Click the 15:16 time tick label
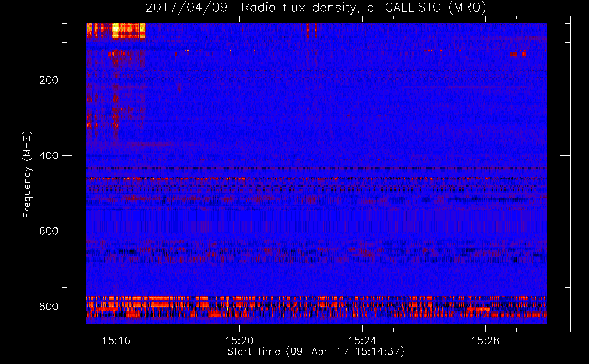Screen dimensions: 589x364 pos(116,341)
